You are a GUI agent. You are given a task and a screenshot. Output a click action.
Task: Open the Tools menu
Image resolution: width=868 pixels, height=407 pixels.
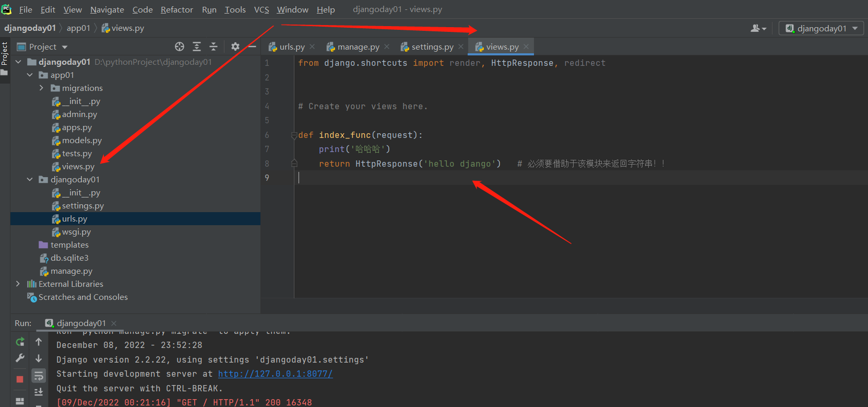pos(235,9)
